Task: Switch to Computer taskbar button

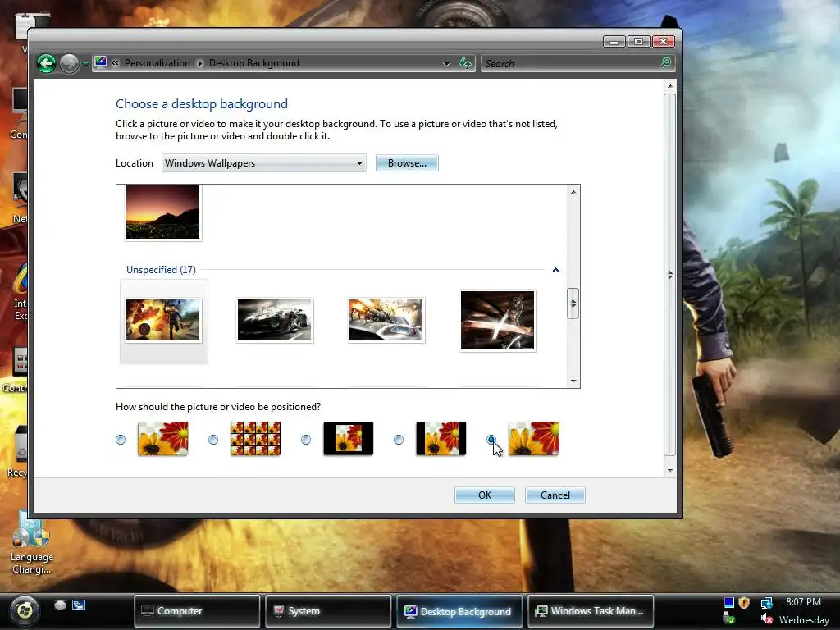Action: coord(197,610)
